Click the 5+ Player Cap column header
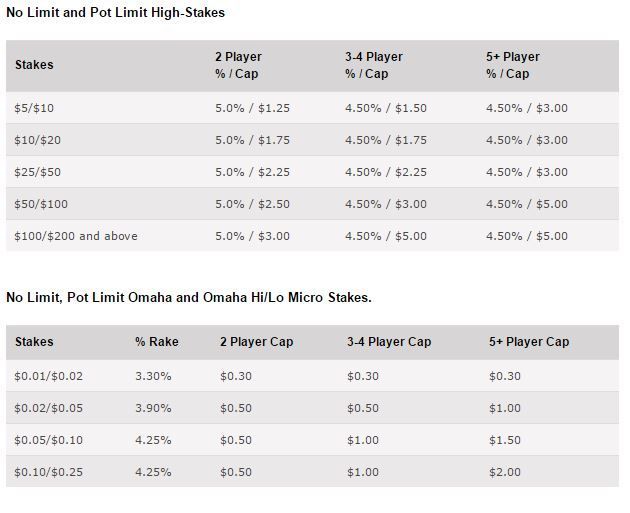The width and height of the screenshot is (630, 513). (529, 342)
